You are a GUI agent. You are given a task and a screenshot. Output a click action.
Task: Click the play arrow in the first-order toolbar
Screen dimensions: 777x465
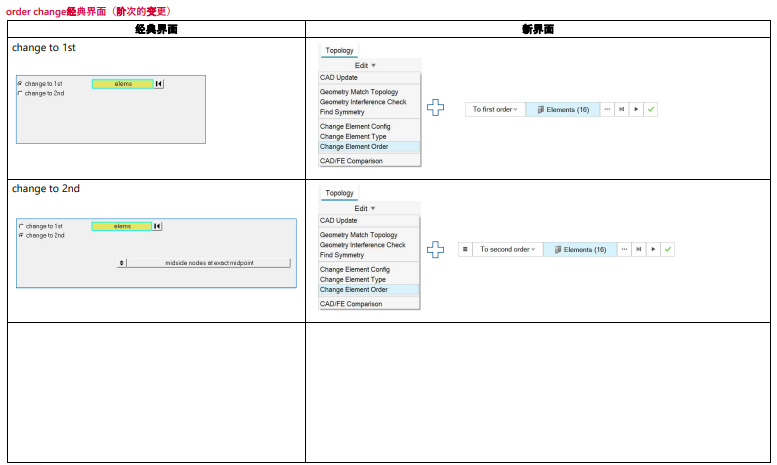[x=636, y=109]
